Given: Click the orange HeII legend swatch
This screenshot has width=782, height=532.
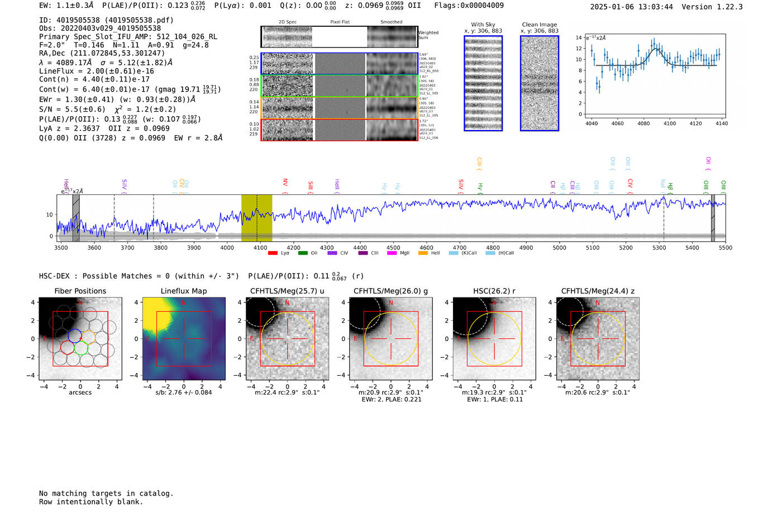Looking at the screenshot, I should click(x=423, y=253).
